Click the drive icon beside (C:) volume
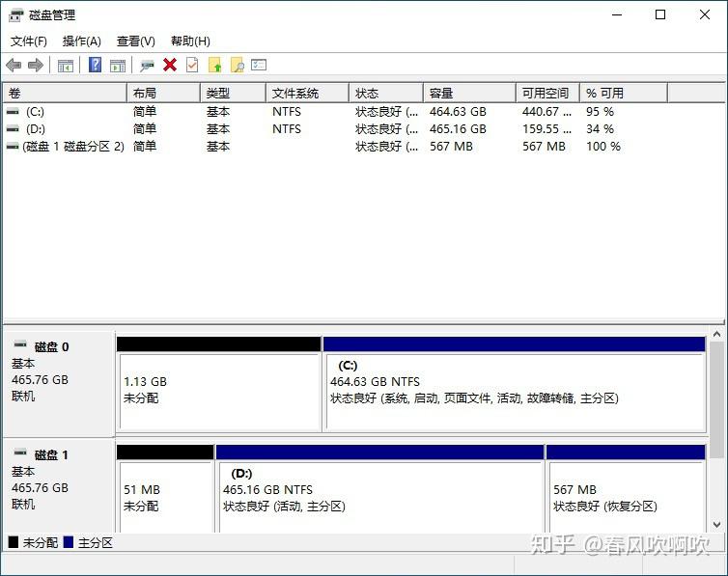 coord(13,112)
